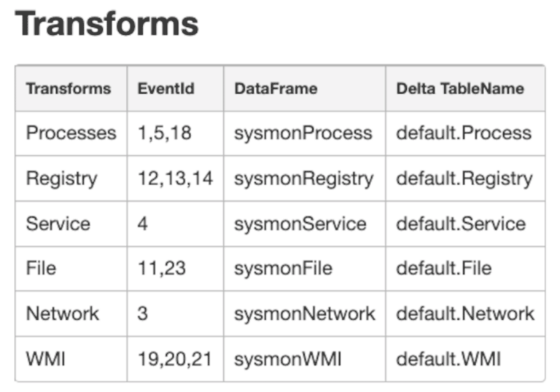The image size is (560, 392).
Task: Select the DataFrame column header
Action: 276,89
